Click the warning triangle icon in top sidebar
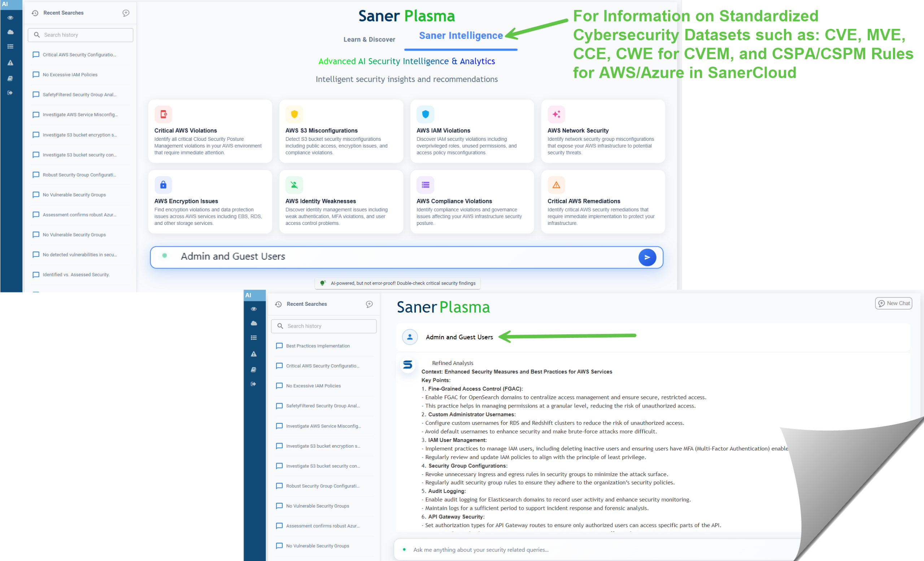 [x=10, y=62]
